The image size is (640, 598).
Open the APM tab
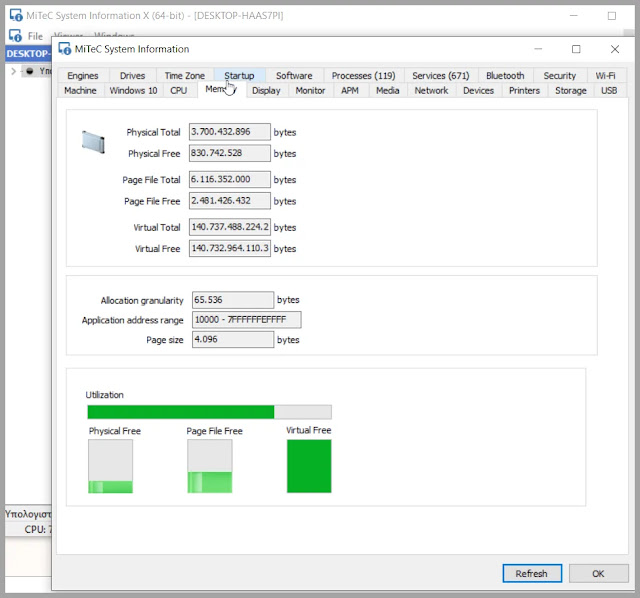click(x=350, y=91)
